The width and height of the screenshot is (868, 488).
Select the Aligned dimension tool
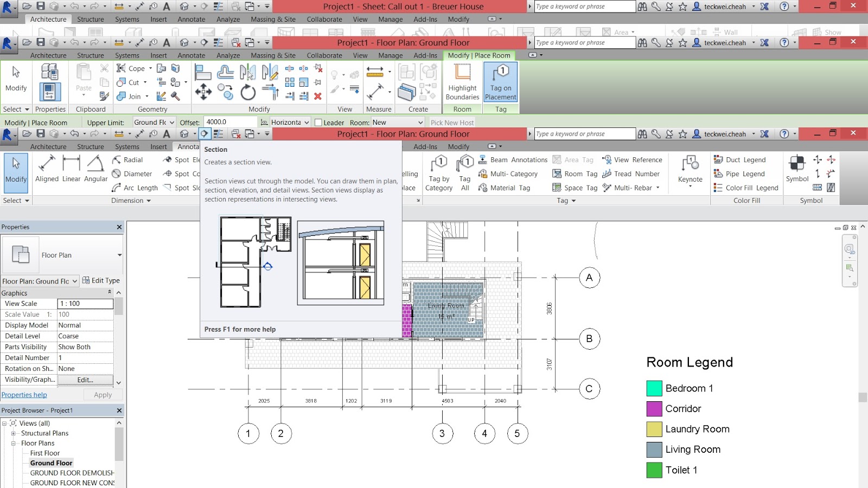47,169
